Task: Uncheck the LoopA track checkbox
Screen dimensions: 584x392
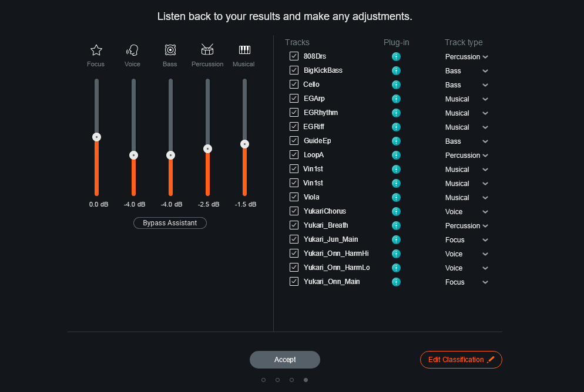Action: pos(294,155)
